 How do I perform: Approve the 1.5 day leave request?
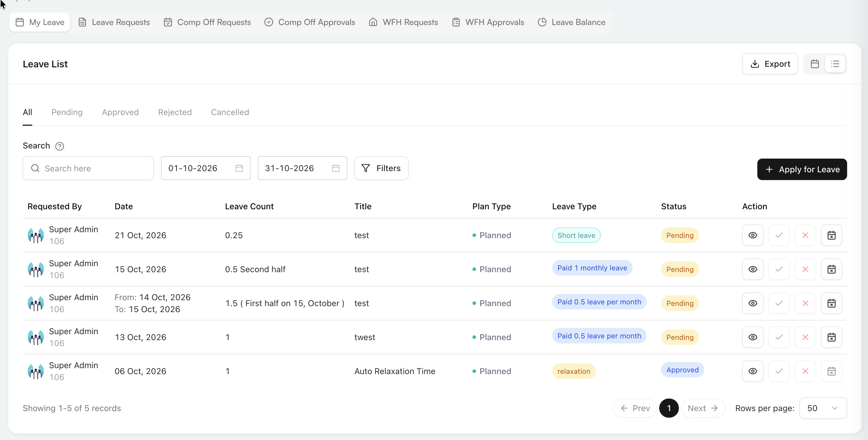[x=779, y=303]
